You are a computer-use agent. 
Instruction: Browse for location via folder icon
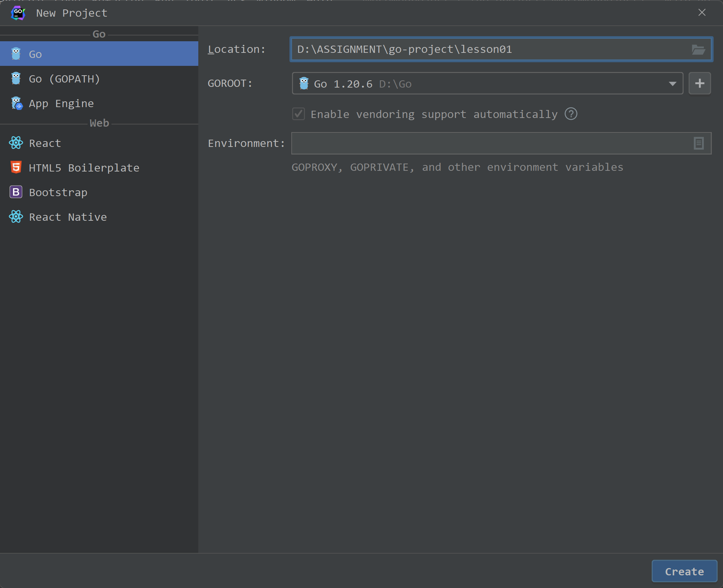click(x=698, y=49)
